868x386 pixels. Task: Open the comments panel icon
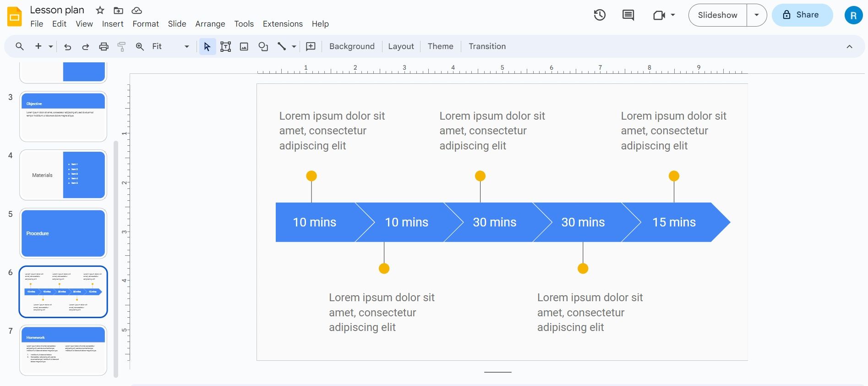click(x=628, y=15)
